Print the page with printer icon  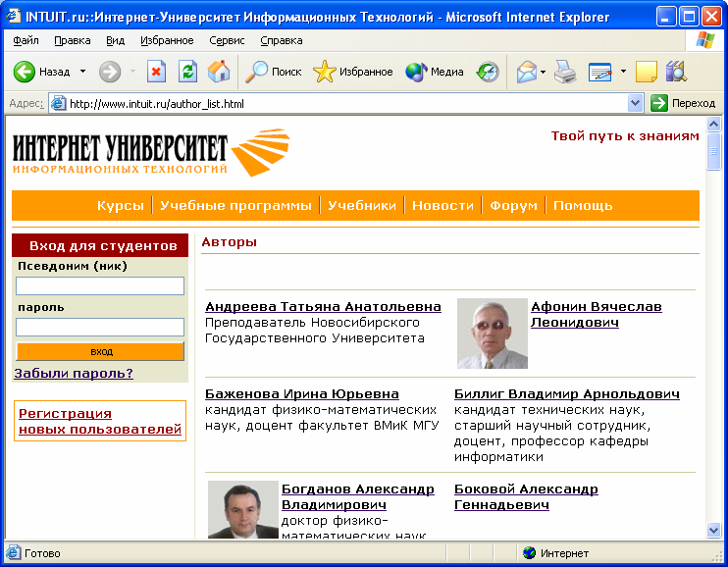pyautogui.click(x=565, y=72)
